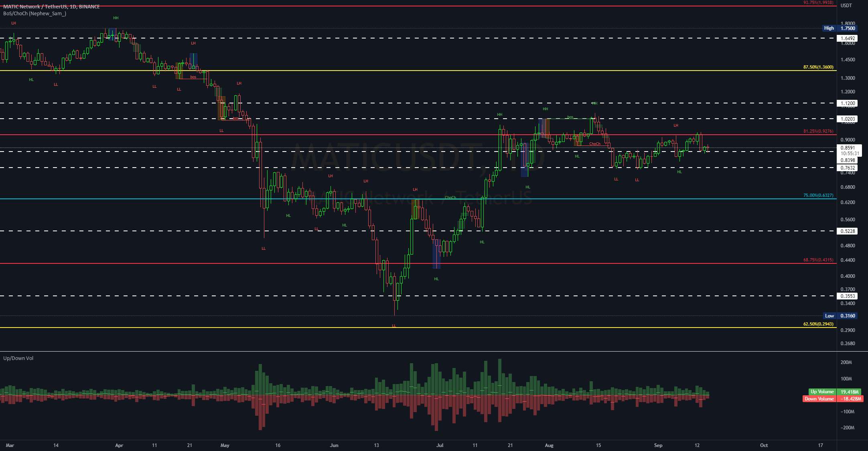Select the 1.6492 dashed level price label
The height and width of the screenshot is (451, 868).
pos(847,38)
